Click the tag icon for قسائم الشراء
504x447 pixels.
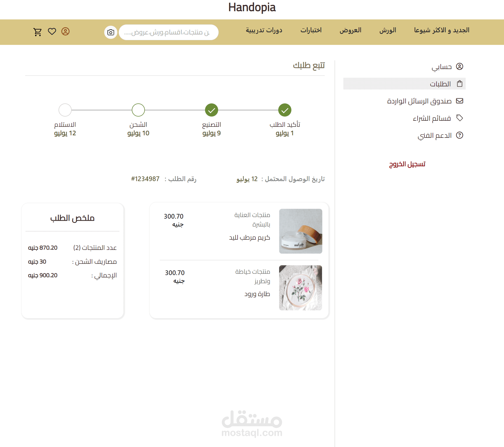[x=460, y=118]
